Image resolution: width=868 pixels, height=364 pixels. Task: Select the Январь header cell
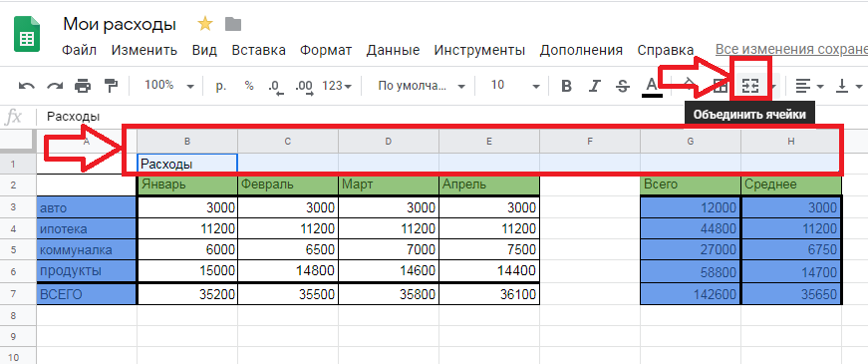(187, 185)
